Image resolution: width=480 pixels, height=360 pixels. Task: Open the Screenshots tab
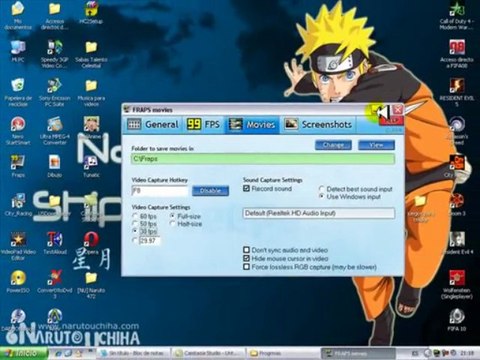coord(318,125)
